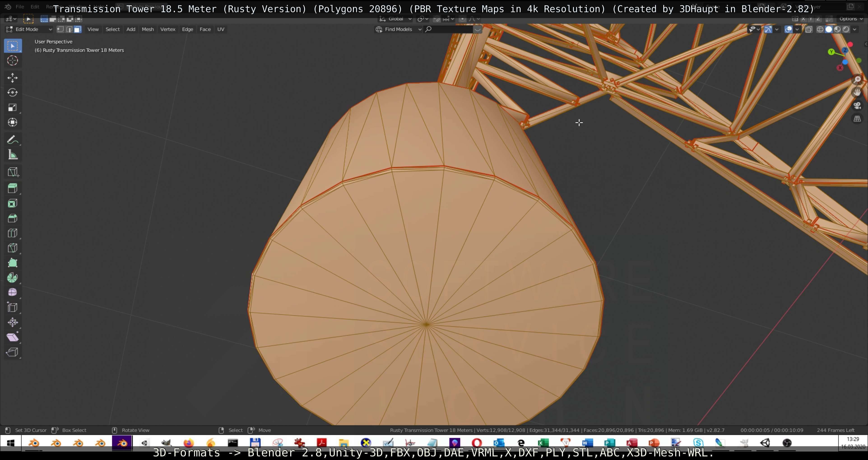This screenshot has width=868, height=460.
Task: Open the Edit Mode dropdown
Action: pos(29,29)
